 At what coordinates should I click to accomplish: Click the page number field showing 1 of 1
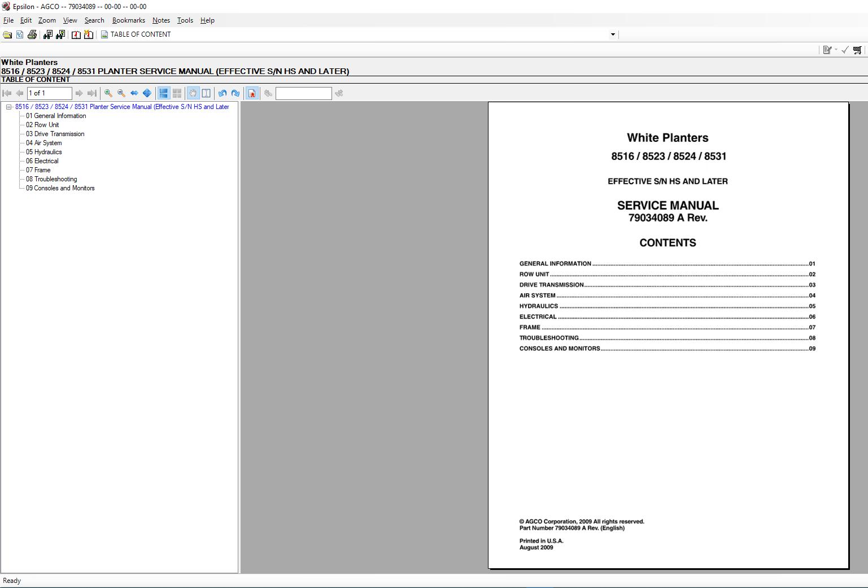[50, 93]
